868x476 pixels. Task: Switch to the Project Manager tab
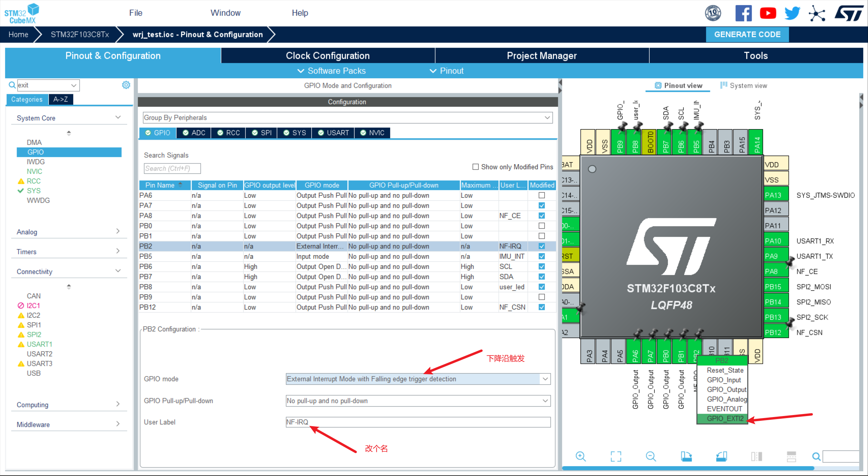pyautogui.click(x=542, y=56)
